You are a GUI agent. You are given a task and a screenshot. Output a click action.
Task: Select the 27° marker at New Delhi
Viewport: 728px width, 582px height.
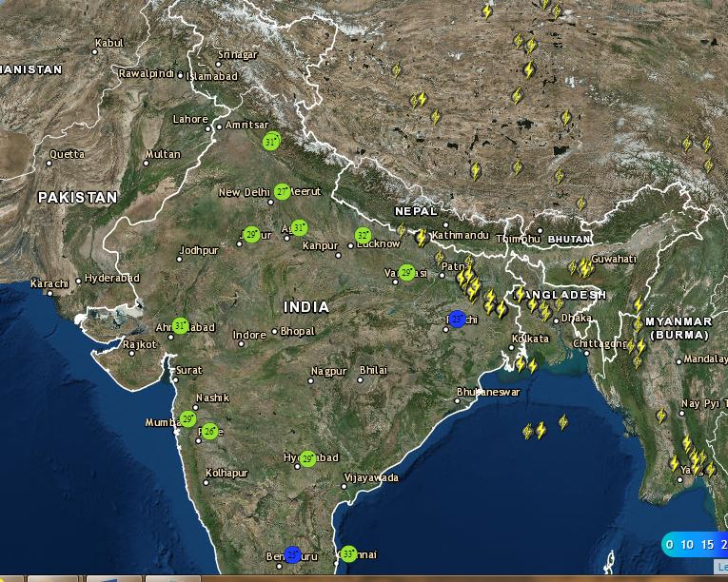coord(282,191)
